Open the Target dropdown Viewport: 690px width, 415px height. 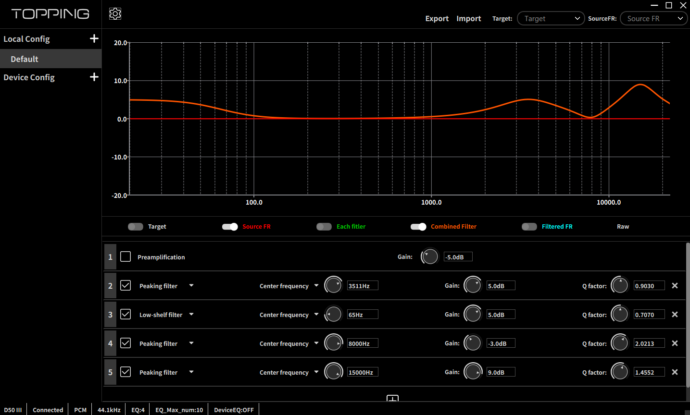pyautogui.click(x=551, y=18)
